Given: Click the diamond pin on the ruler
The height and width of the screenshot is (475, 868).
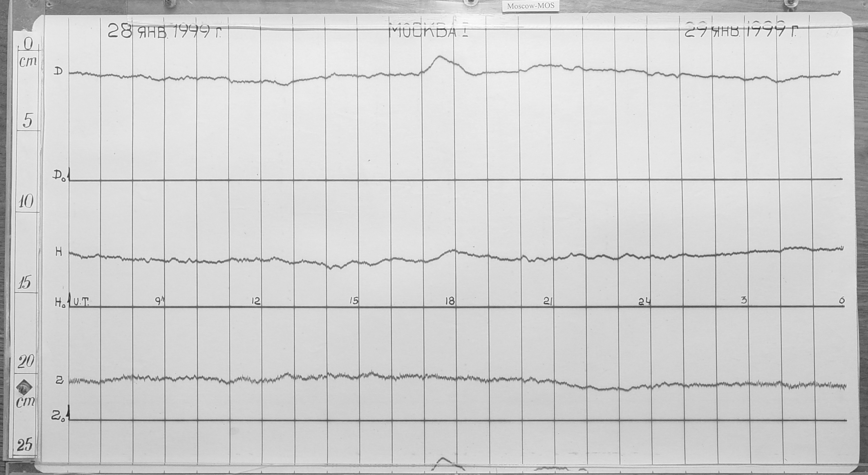Looking at the screenshot, I should 24,387.
